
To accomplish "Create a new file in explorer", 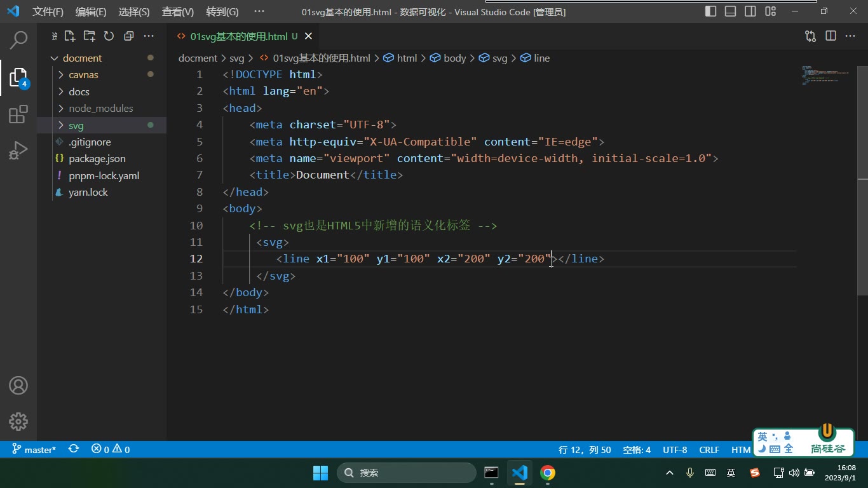I will pyautogui.click(x=69, y=36).
